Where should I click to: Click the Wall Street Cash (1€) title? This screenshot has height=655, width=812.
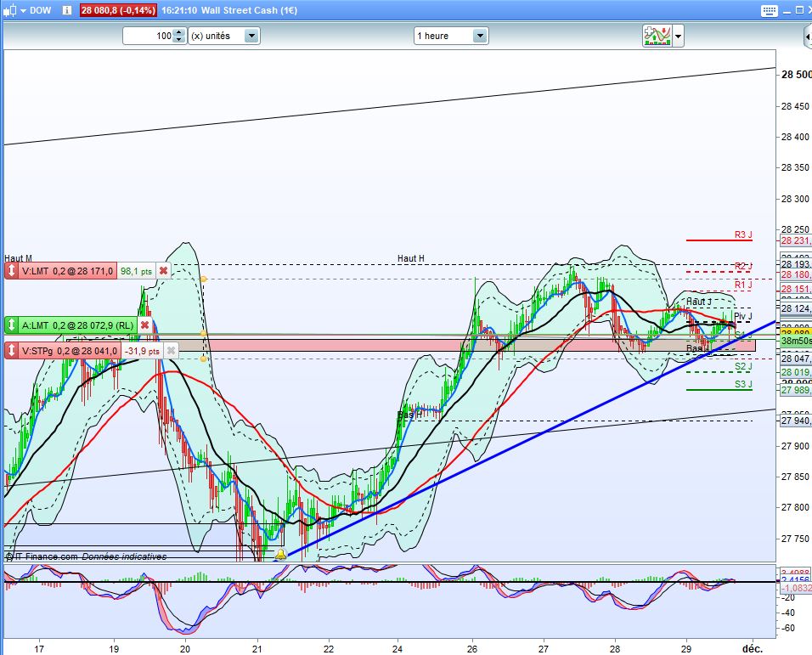click(249, 10)
